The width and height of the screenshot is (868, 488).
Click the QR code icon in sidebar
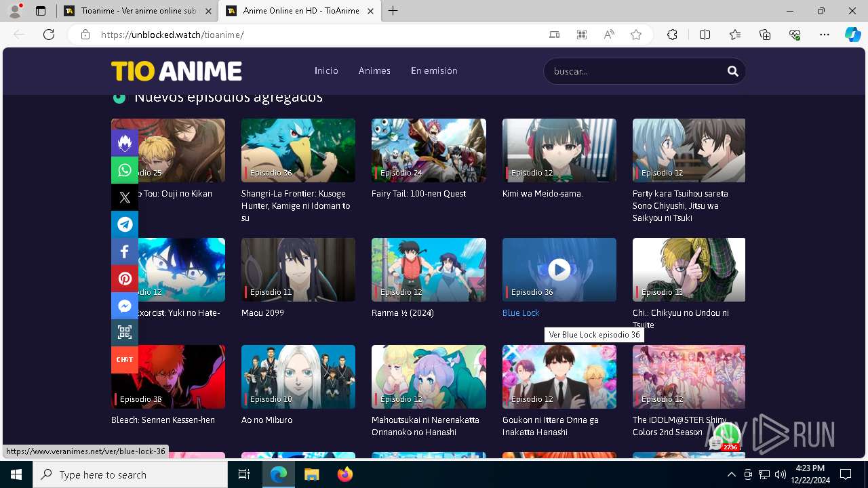(x=125, y=332)
